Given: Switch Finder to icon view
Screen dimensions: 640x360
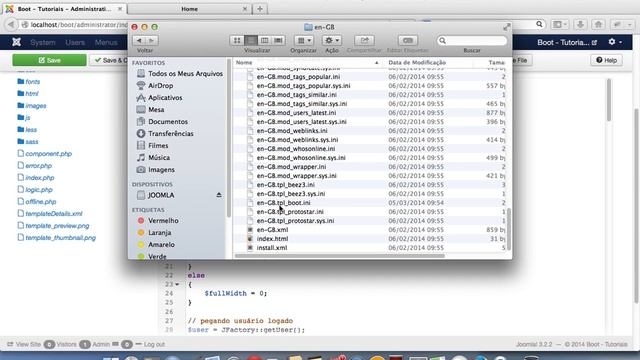Looking at the screenshot, I should click(x=237, y=40).
